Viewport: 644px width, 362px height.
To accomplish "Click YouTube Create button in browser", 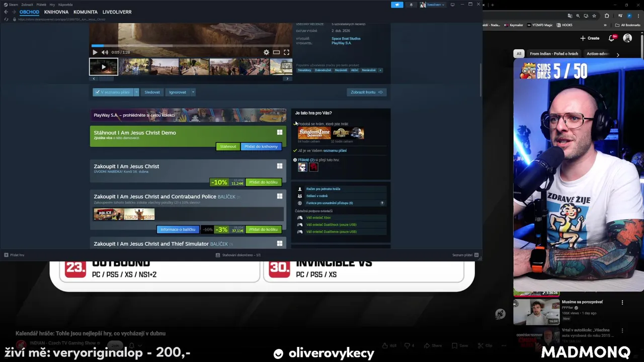I will [x=590, y=38].
